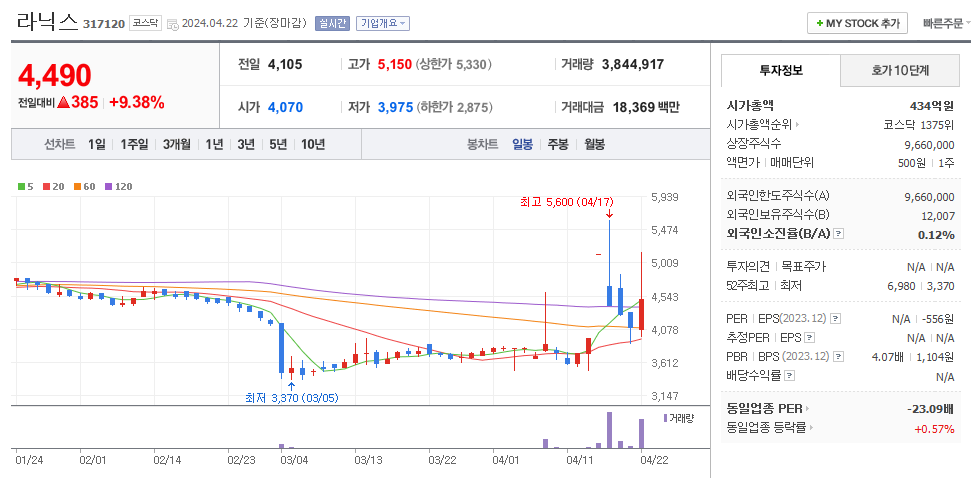Click the 최고 5,600 (04/17) chart marker
Viewport: 977px width, 478px height.
pyautogui.click(x=567, y=202)
